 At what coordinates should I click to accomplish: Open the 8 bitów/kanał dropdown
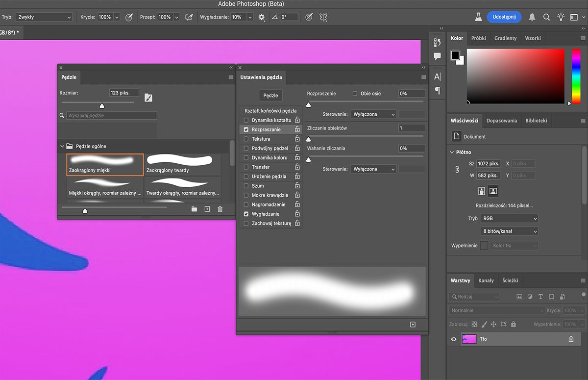[509, 231]
